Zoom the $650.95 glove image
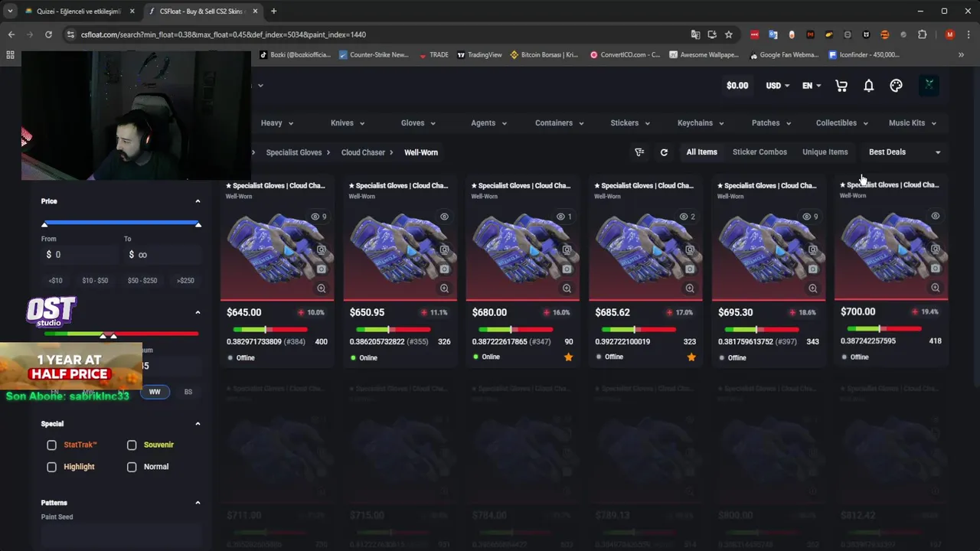980x551 pixels. tap(444, 289)
